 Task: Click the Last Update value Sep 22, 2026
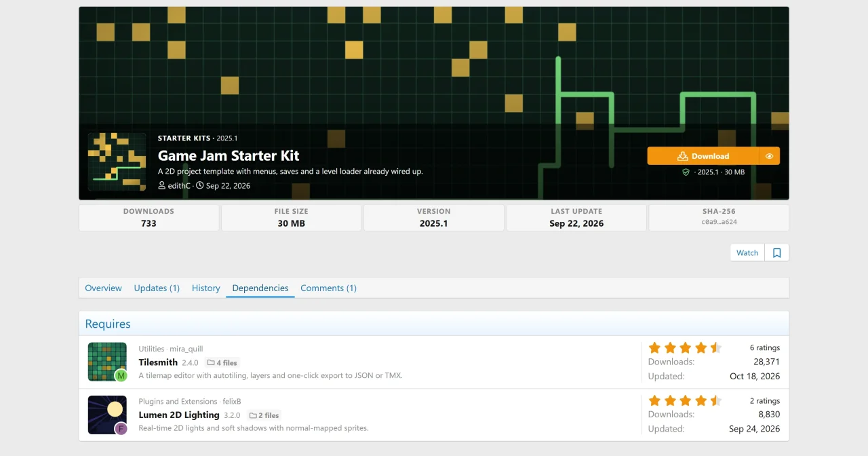click(x=576, y=223)
